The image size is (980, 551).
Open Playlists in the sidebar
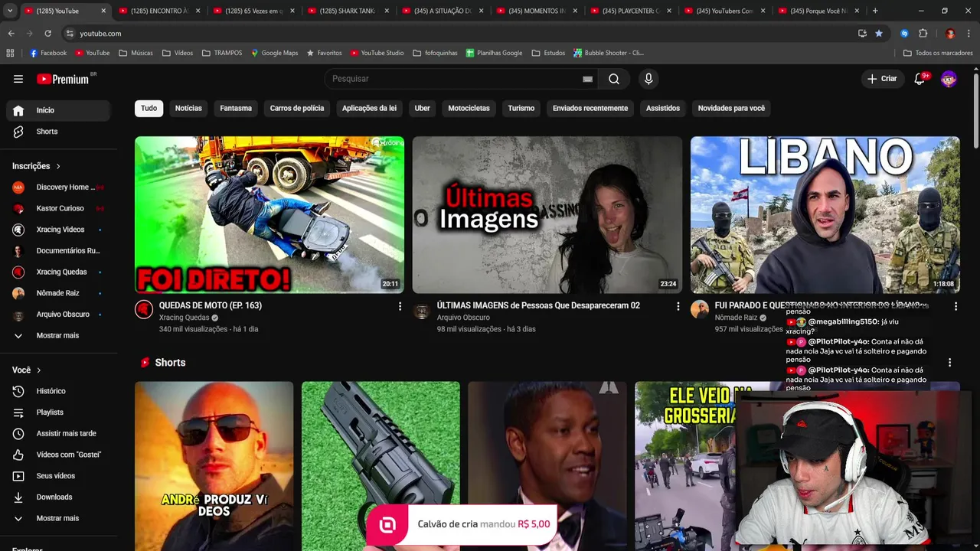tap(58, 412)
